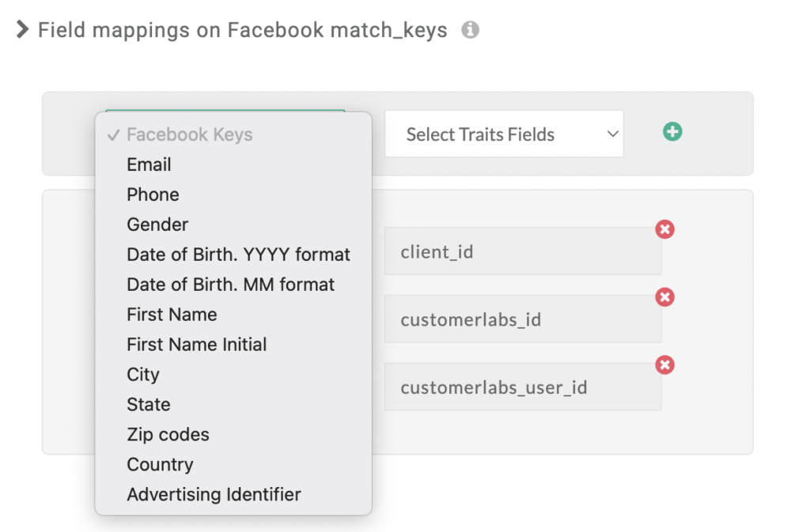Select Date of Birth YYYY format

click(x=233, y=255)
